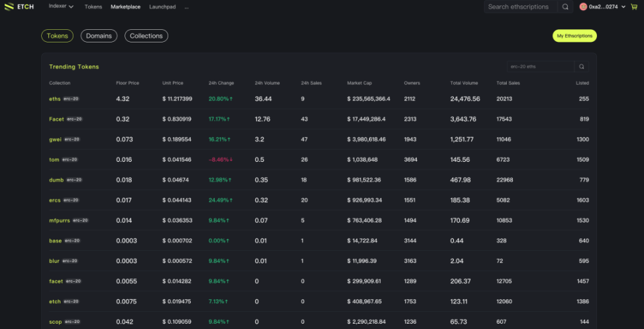Click the wallet avatar icon

pyautogui.click(x=583, y=7)
